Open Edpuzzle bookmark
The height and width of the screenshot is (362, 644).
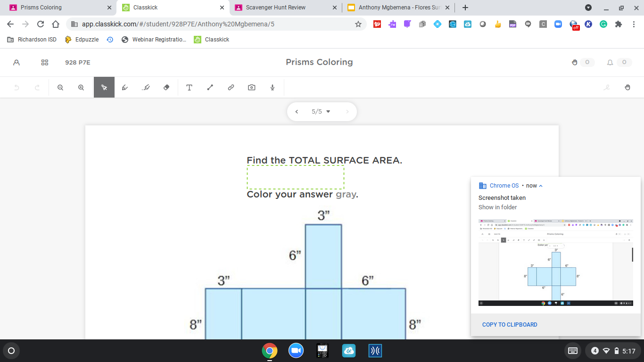point(82,40)
